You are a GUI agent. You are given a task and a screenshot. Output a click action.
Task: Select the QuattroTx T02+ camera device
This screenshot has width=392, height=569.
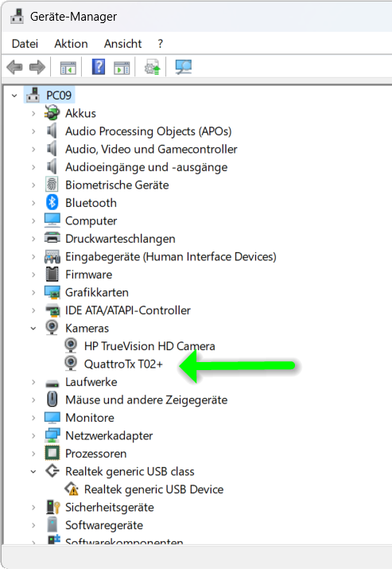pos(123,364)
